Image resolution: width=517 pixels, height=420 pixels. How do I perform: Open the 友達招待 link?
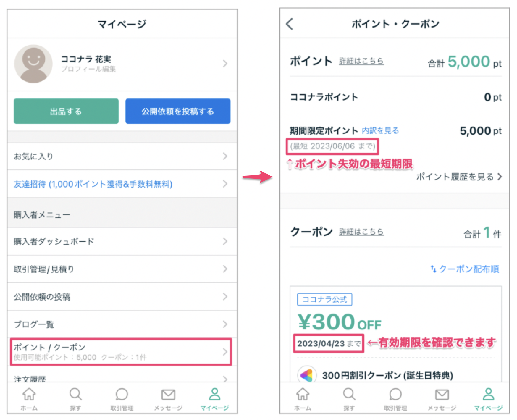pyautogui.click(x=93, y=184)
